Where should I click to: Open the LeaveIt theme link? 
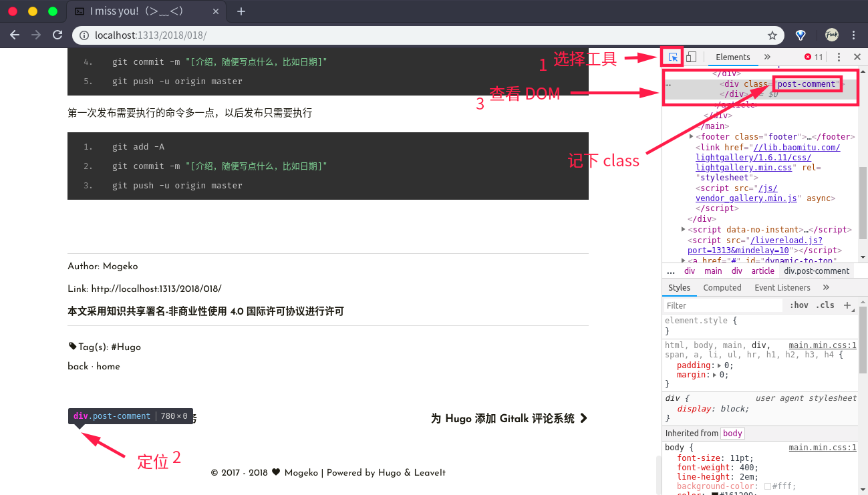coord(430,473)
